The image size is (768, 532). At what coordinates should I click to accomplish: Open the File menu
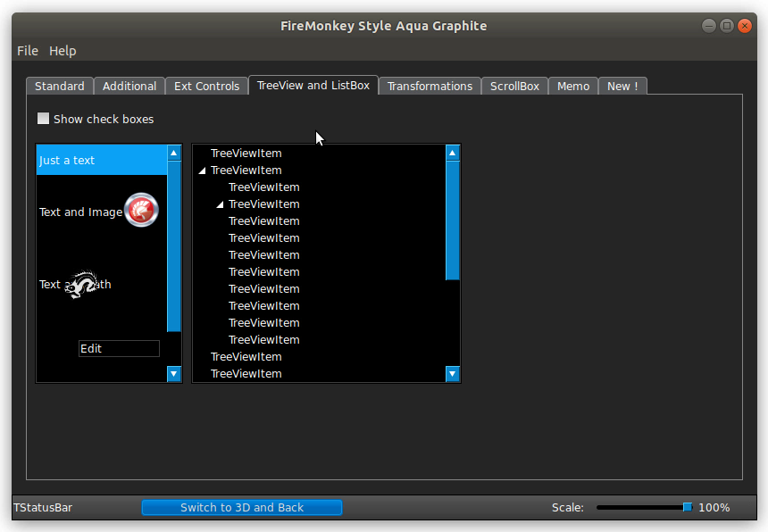(28, 51)
